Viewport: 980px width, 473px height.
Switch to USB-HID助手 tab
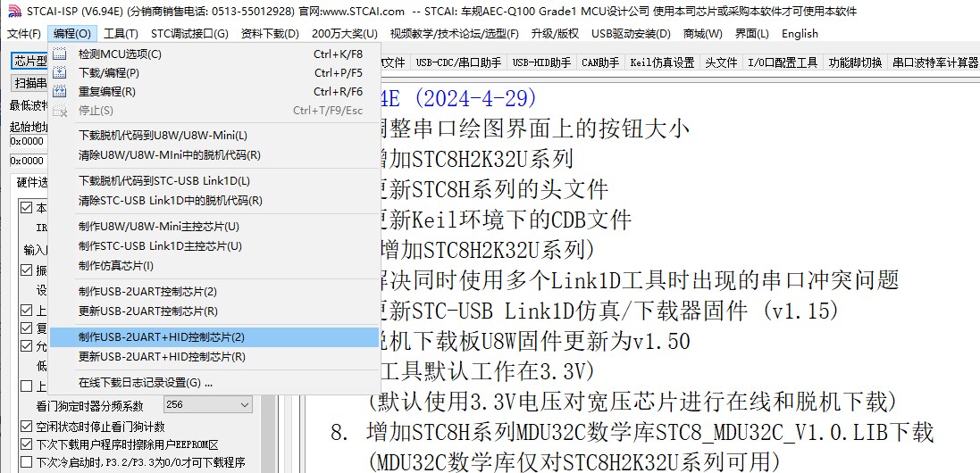pos(541,62)
